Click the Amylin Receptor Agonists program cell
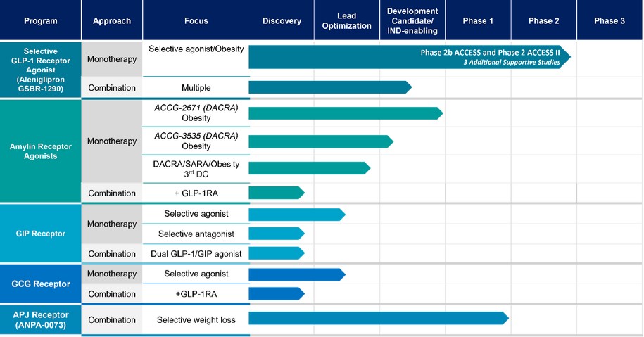This screenshot has width=644, height=337. pos(40,151)
